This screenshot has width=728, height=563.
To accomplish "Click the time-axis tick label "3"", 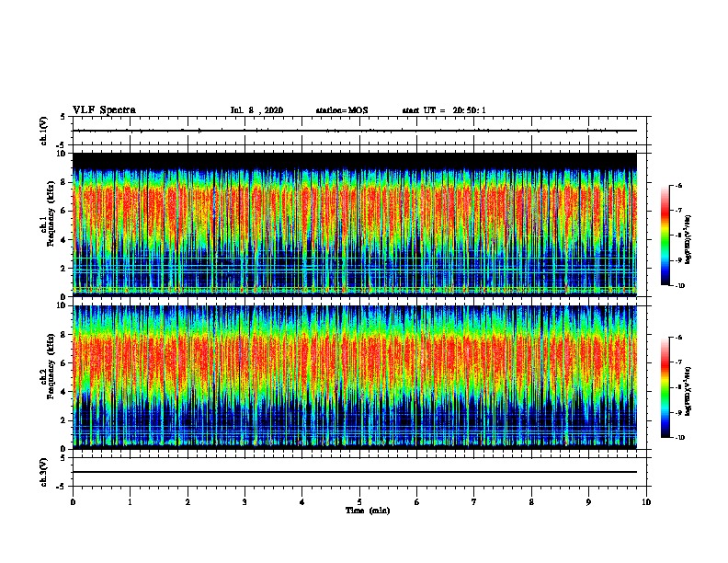I will (245, 502).
